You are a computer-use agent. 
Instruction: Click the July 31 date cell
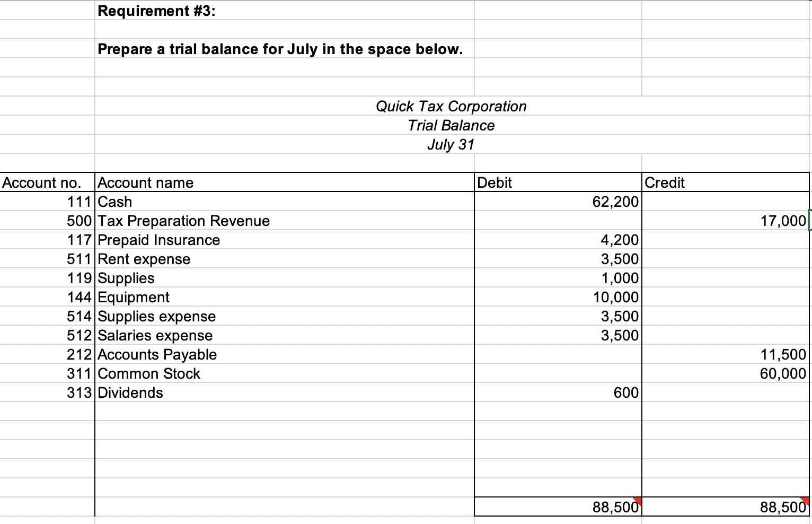click(451, 144)
